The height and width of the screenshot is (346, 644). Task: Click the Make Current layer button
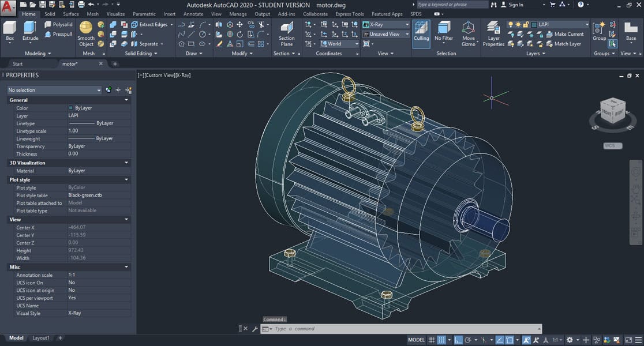(x=565, y=34)
